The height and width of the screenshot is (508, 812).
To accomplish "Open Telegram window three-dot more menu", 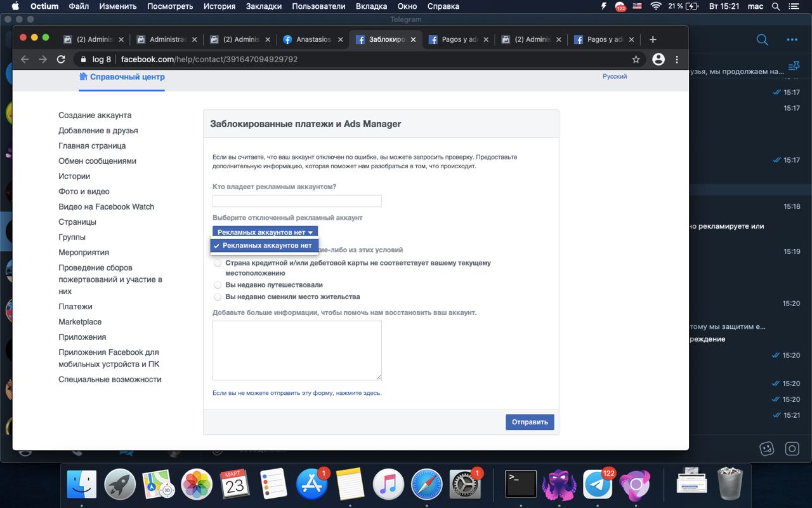I will (x=792, y=39).
